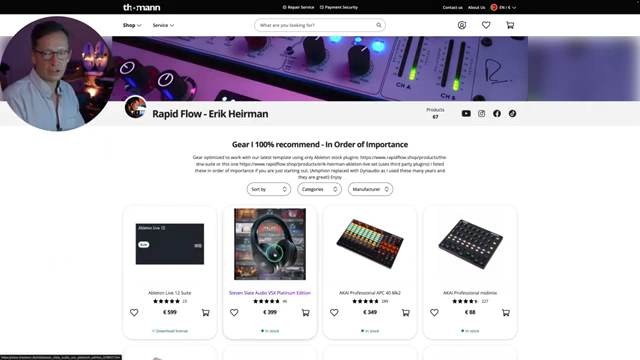The image size is (640, 360).
Task: Open the YouTube profile icon
Action: [x=466, y=113]
